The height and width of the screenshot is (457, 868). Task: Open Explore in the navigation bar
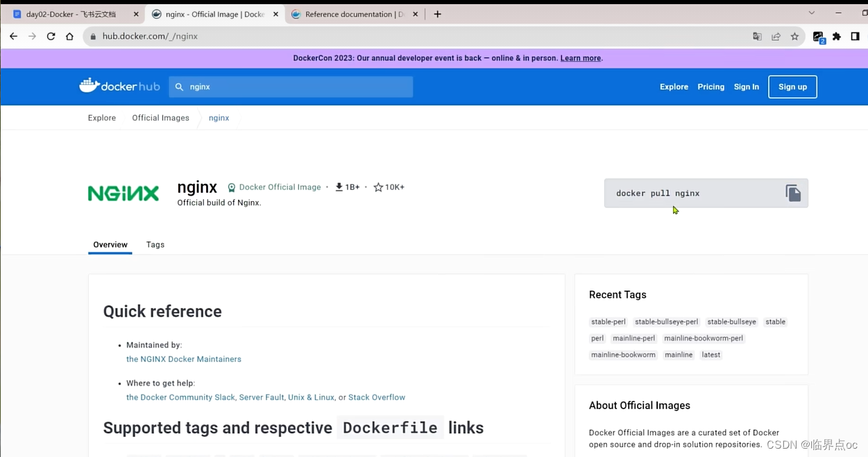coord(673,86)
